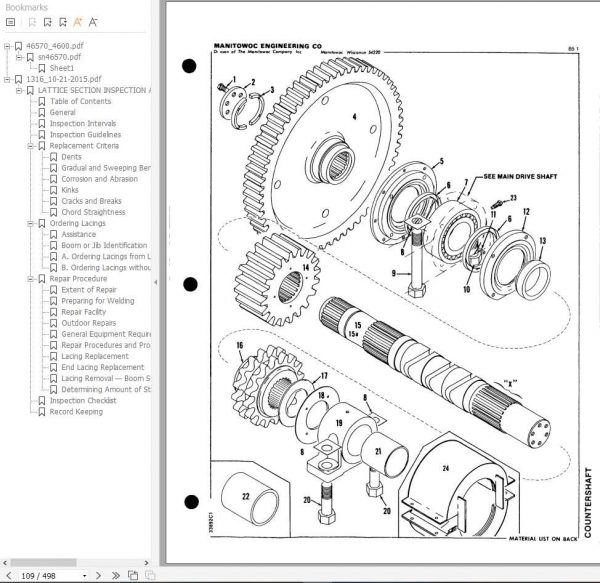
Task: Open Inspection Intervals bookmark
Action: tap(83, 124)
